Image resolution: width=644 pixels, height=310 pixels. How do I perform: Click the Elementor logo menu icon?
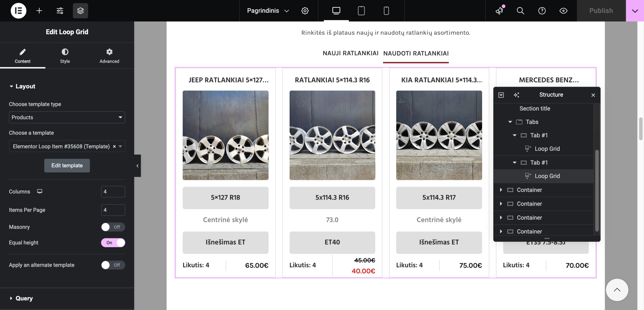point(18,11)
